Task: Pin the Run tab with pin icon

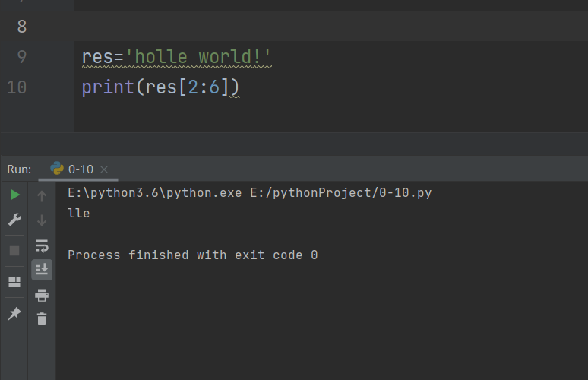Action: [14, 314]
